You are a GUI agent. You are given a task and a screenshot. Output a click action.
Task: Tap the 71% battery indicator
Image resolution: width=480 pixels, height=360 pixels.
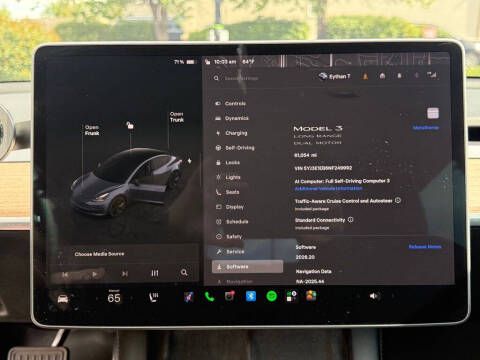184,62
